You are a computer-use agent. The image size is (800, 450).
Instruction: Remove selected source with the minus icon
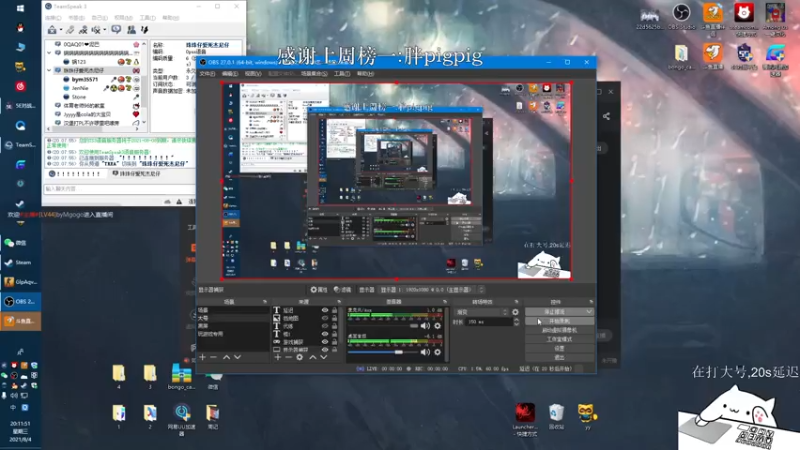click(x=288, y=357)
